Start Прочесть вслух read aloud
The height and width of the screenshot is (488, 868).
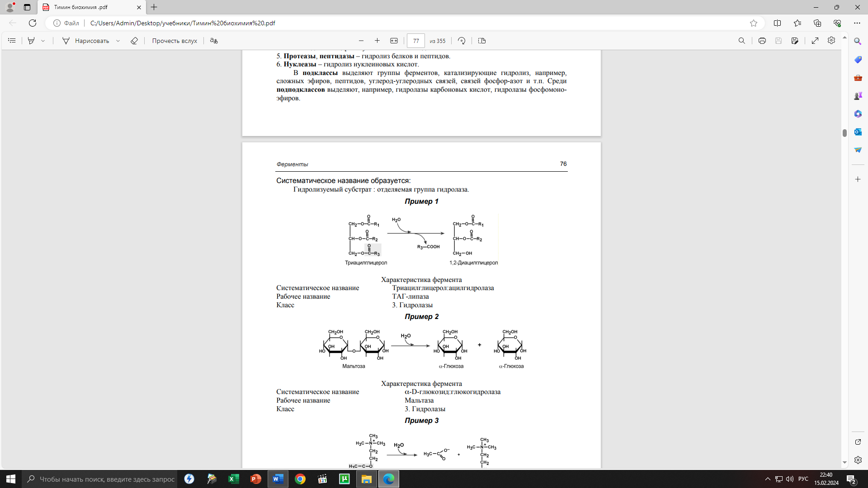[175, 41]
